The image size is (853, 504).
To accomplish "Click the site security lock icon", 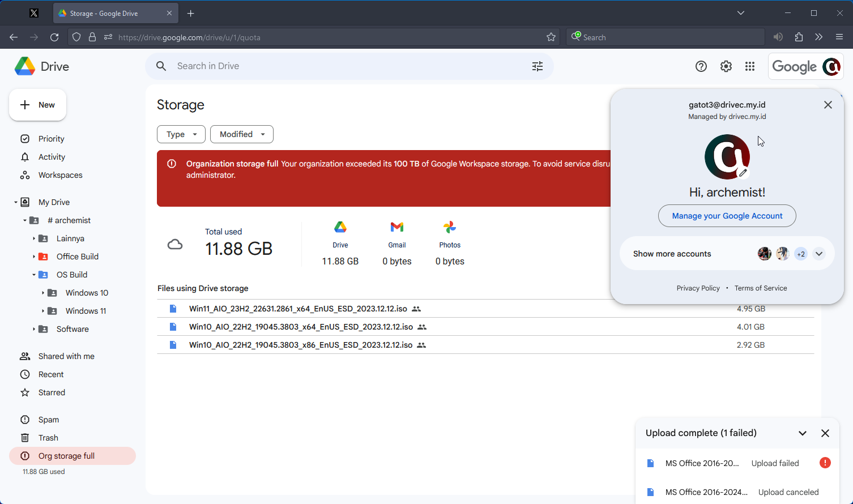I will [x=92, y=37].
